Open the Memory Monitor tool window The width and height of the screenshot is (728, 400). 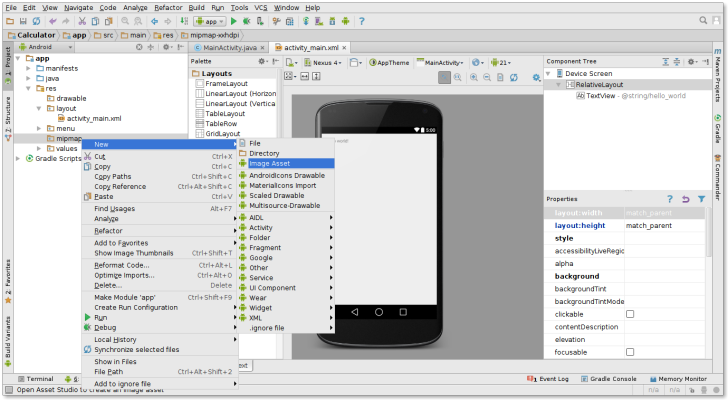[678, 379]
